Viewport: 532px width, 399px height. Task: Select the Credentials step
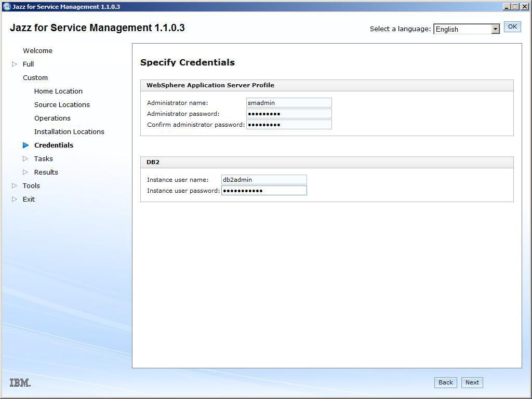pyautogui.click(x=54, y=145)
